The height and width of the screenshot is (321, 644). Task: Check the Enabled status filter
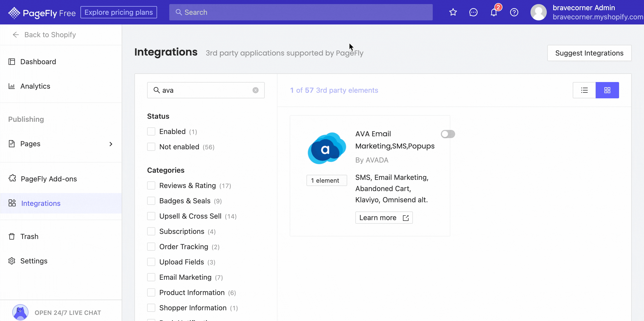click(151, 131)
